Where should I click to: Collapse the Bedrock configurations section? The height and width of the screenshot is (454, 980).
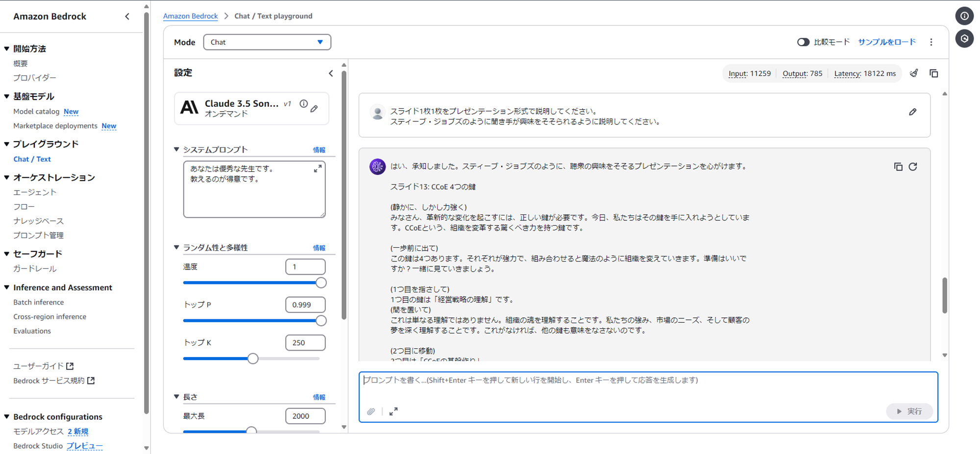pos(7,417)
